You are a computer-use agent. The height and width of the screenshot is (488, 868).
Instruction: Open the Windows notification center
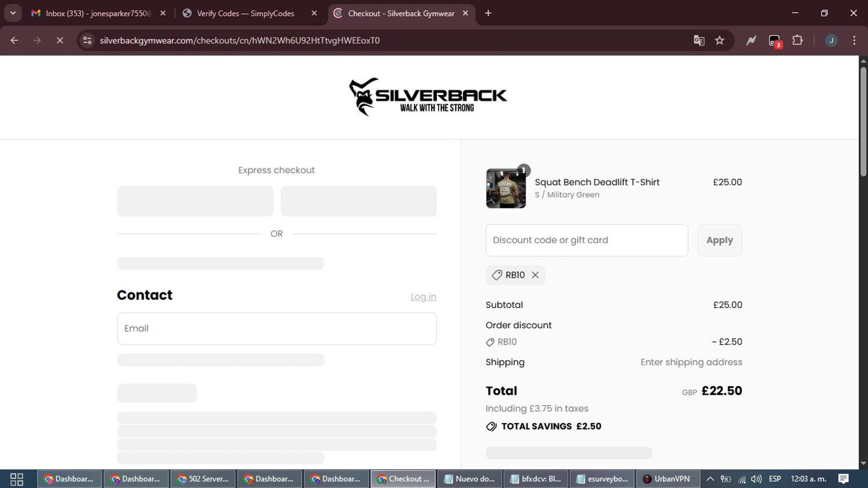coord(844,479)
